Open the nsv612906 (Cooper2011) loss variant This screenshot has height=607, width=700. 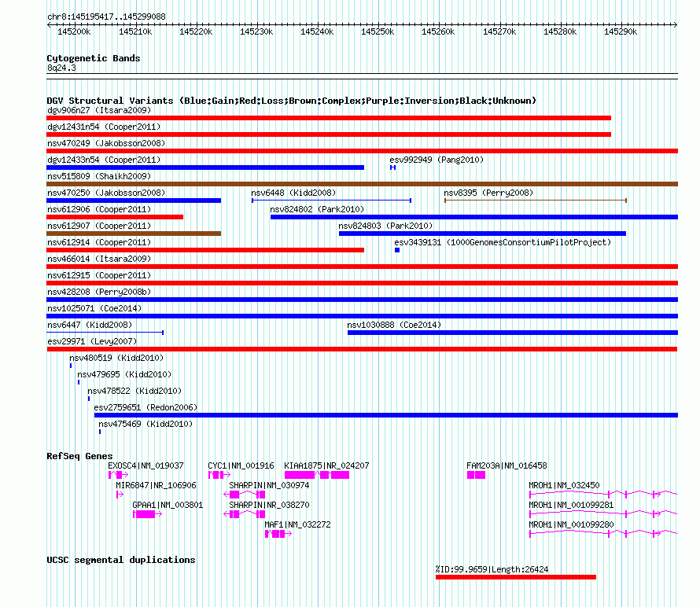coord(115,217)
